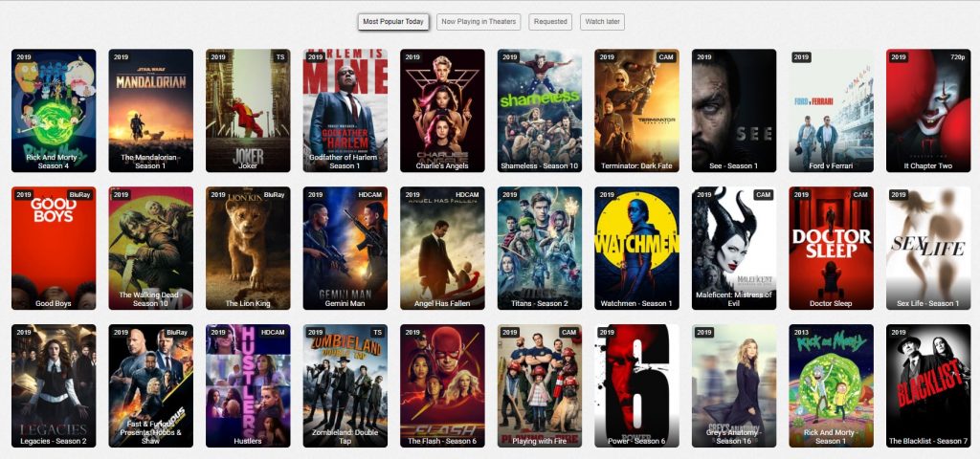
Task: Open The Walking Dead Season 10
Action: [150, 248]
